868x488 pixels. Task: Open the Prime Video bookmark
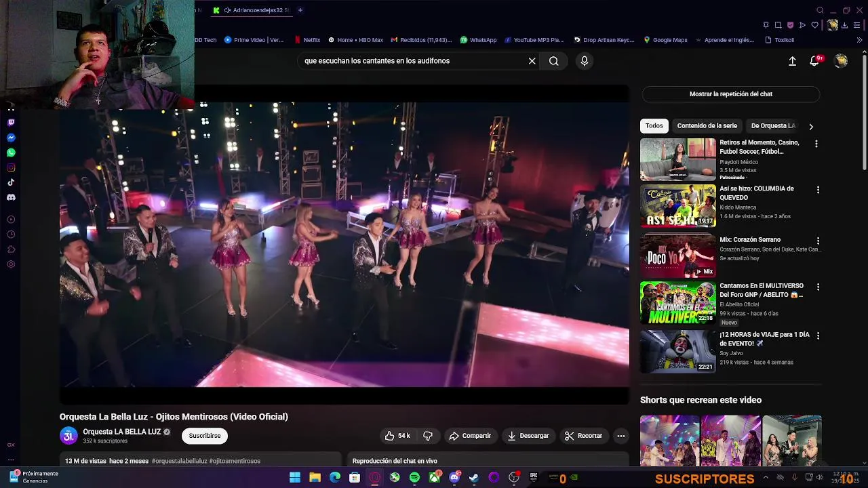point(254,40)
